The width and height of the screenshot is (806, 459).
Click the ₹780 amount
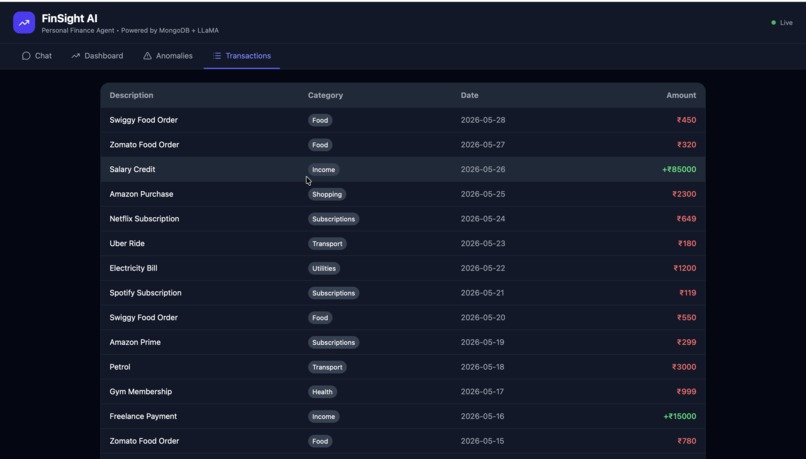(687, 440)
